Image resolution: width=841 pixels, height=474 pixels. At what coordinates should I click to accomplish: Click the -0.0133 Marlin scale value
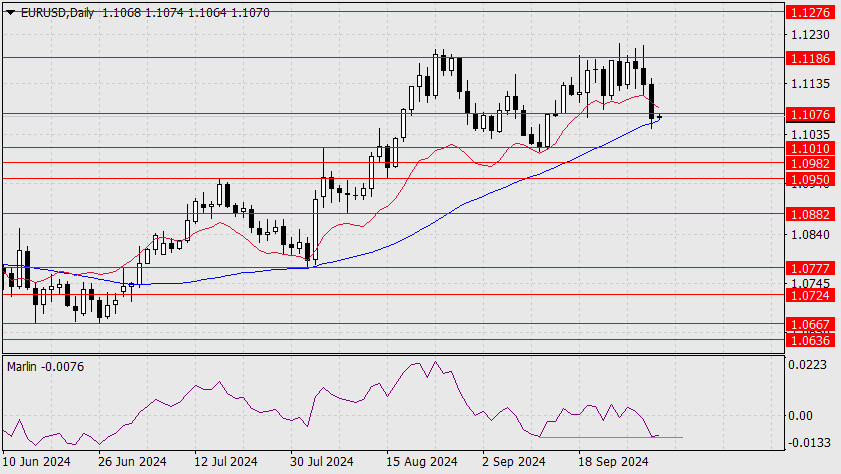point(807,442)
